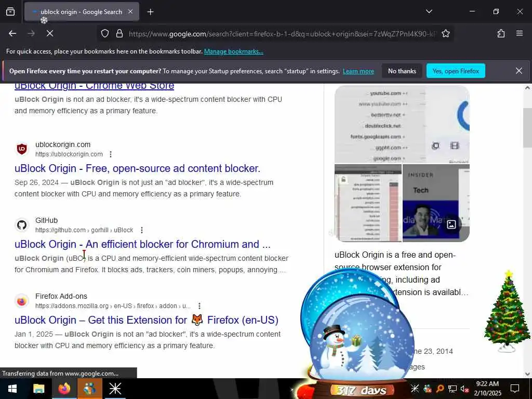532x399 pixels.
Task: Open Firefox View recent browsing icon
Action: pos(10,12)
